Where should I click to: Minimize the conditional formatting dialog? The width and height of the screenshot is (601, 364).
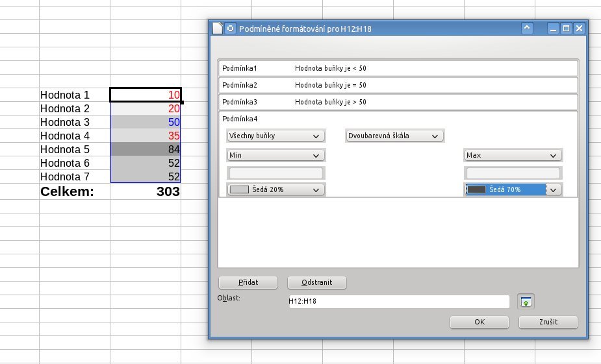(553, 29)
